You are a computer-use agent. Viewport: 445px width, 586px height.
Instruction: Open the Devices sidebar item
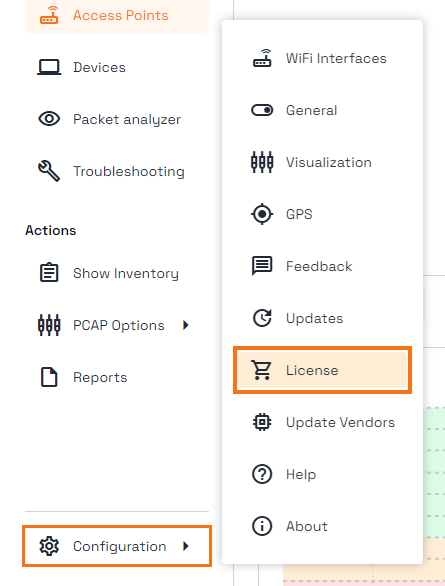[117, 67]
